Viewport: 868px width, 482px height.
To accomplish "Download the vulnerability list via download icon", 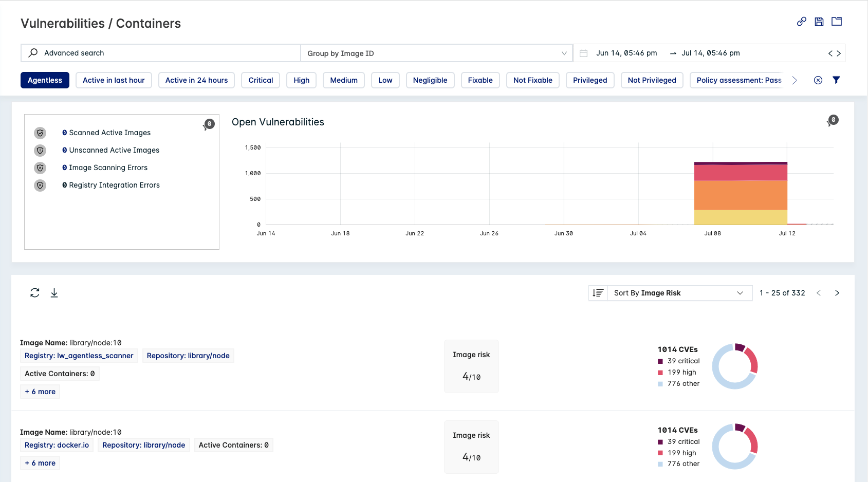I will [x=54, y=293].
